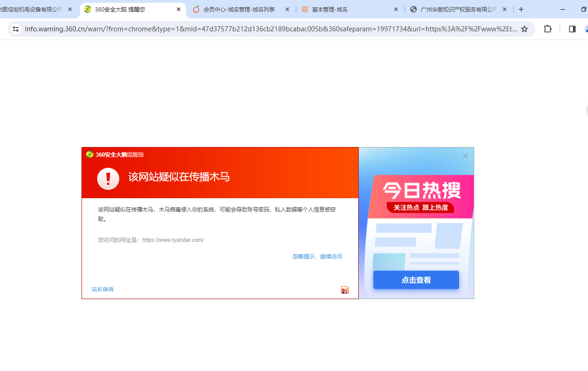Click the visited URL https://www.tyandar.com/
The width and height of the screenshot is (588, 371).
173,240
